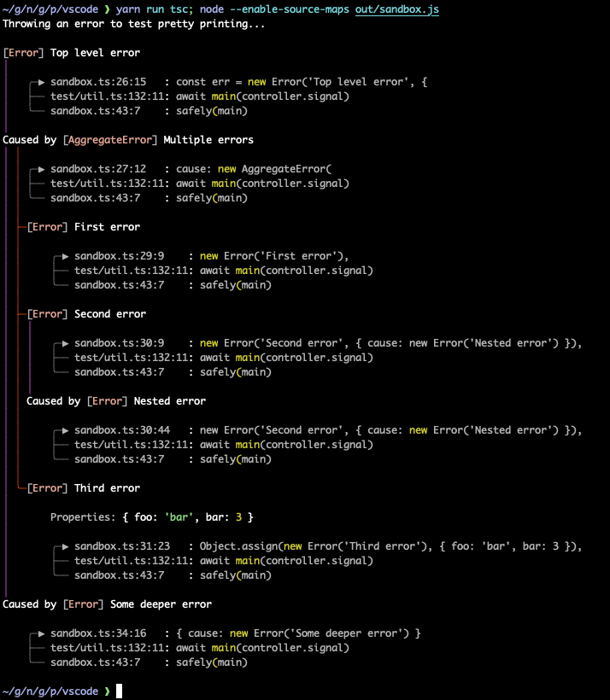
Task: Click the code 'Object.assign(new Error('Third error')'
Action: [314, 546]
